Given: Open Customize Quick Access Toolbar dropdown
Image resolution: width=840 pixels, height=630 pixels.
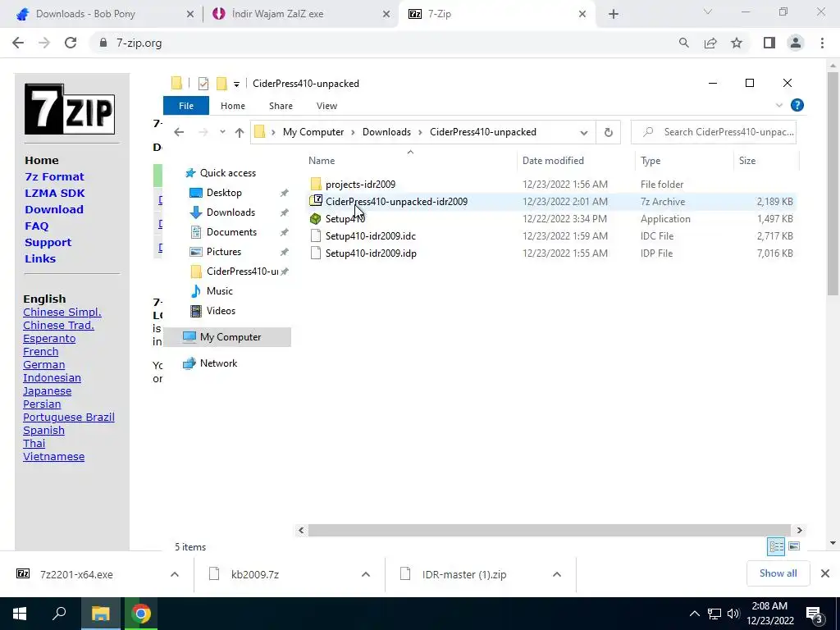Looking at the screenshot, I should (x=236, y=84).
